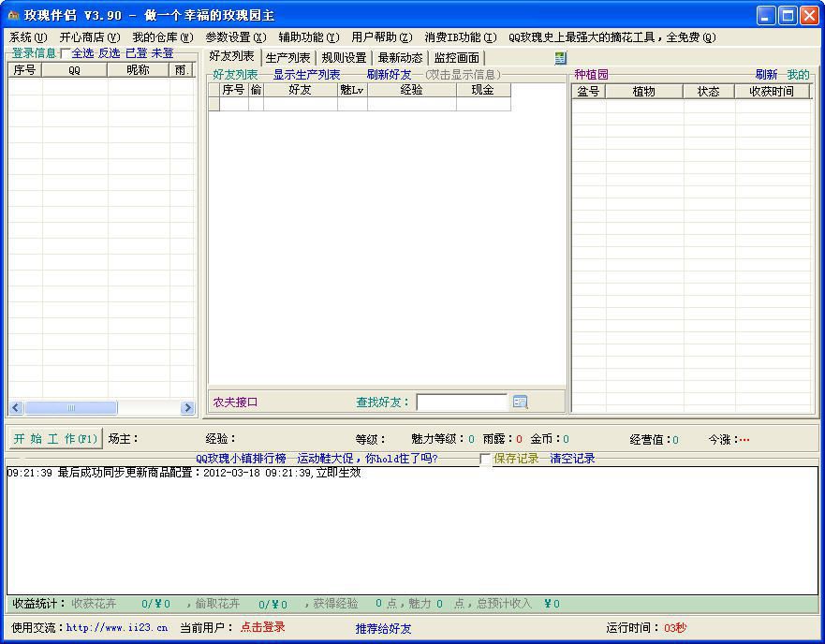Image resolution: width=825 pixels, height=644 pixels.
Task: Open the 参数设置(X) menu
Action: pyautogui.click(x=236, y=37)
